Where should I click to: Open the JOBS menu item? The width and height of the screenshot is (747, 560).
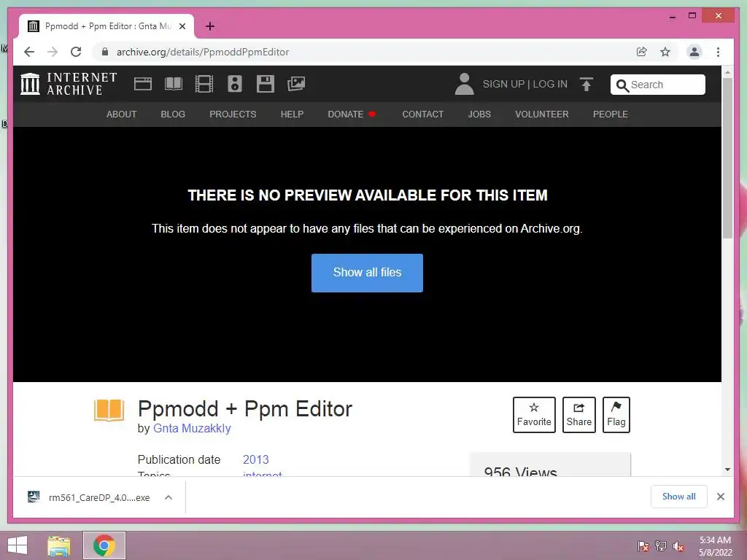[x=479, y=114]
